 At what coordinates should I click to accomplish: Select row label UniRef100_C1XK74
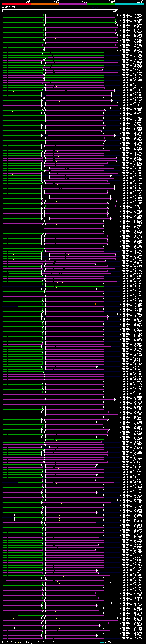coord(131,53)
